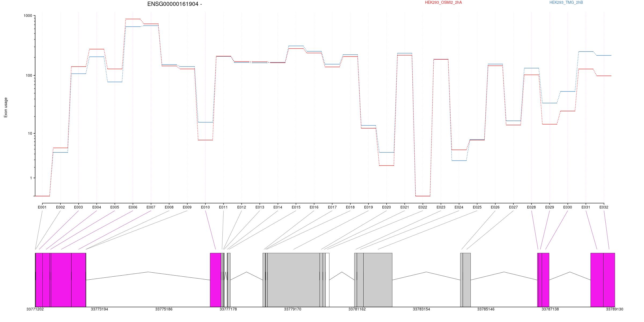The height and width of the screenshot is (322, 644).
Task: Select exon label E017
Action: click(x=332, y=207)
